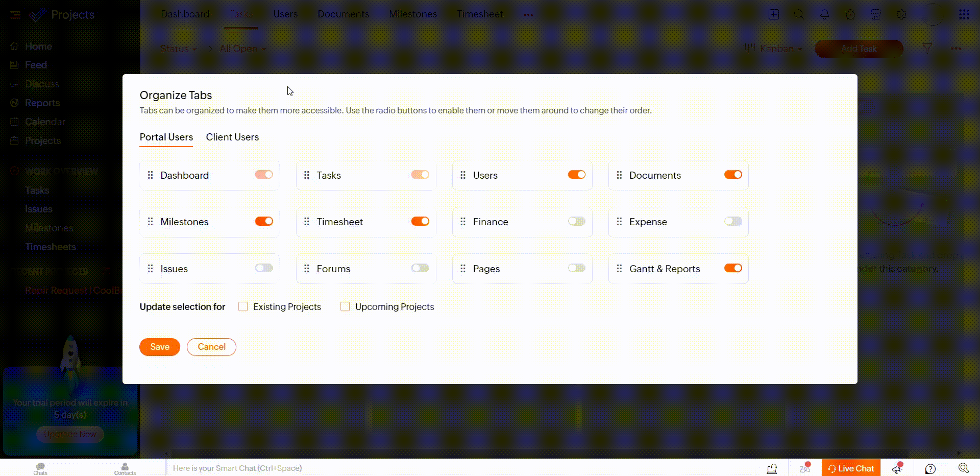The image size is (980, 476).
Task: Click the Live Chat headset button
Action: click(x=851, y=468)
